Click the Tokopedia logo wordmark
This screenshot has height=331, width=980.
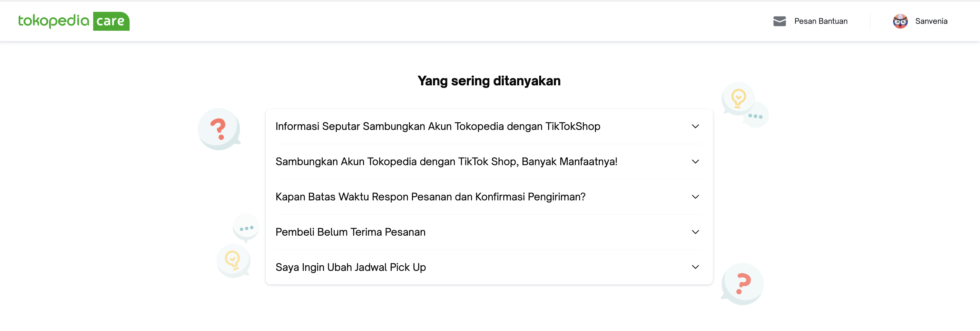pyautogui.click(x=53, y=21)
